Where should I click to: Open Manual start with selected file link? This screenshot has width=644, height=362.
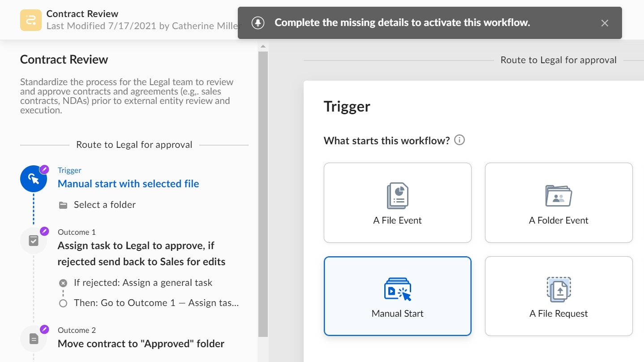129,184
